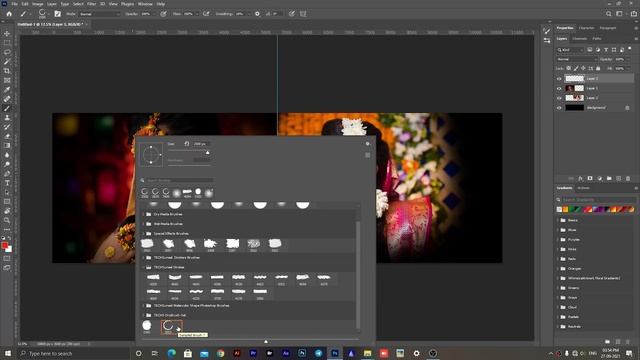This screenshot has height=360, width=640.
Task: Open layer blend mode dropdown
Action: 577,59
